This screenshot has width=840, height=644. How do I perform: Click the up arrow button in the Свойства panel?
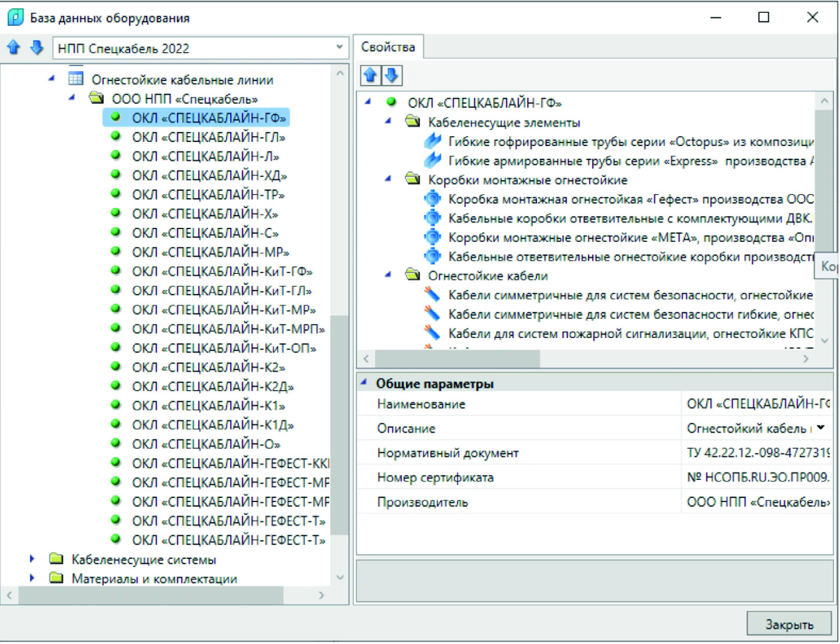tap(370, 75)
